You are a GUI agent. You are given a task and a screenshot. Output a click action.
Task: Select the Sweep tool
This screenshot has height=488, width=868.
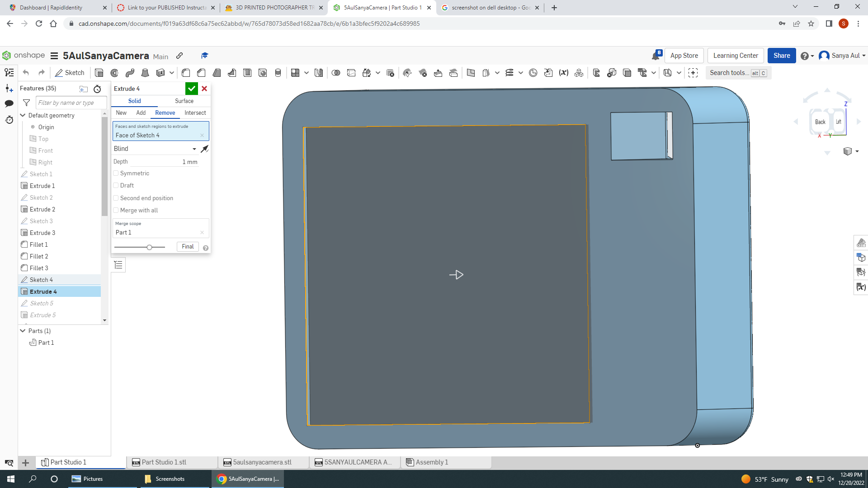(130, 73)
